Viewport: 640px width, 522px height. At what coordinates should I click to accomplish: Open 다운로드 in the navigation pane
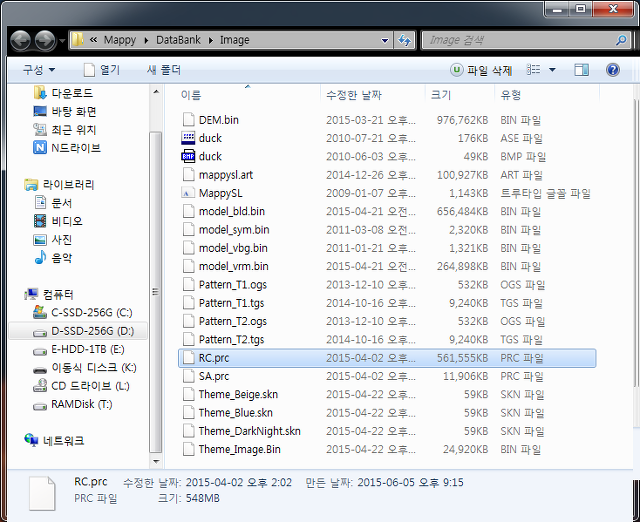pyautogui.click(x=63, y=93)
